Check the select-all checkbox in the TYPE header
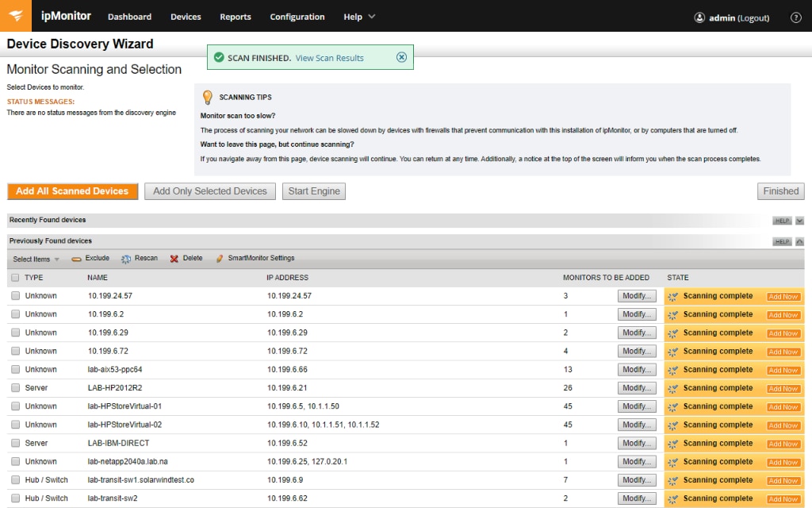 14,277
